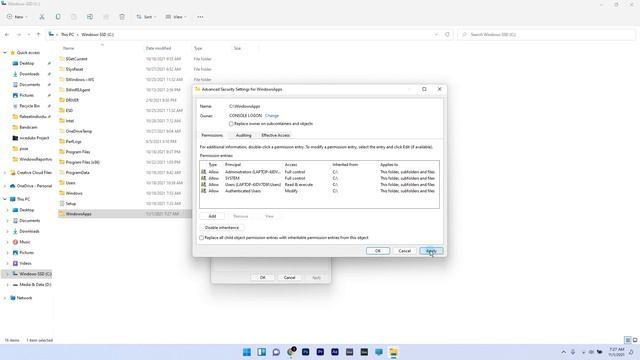Select the Authenticated Users permission entry
The height and width of the screenshot is (360, 640).
point(319,191)
